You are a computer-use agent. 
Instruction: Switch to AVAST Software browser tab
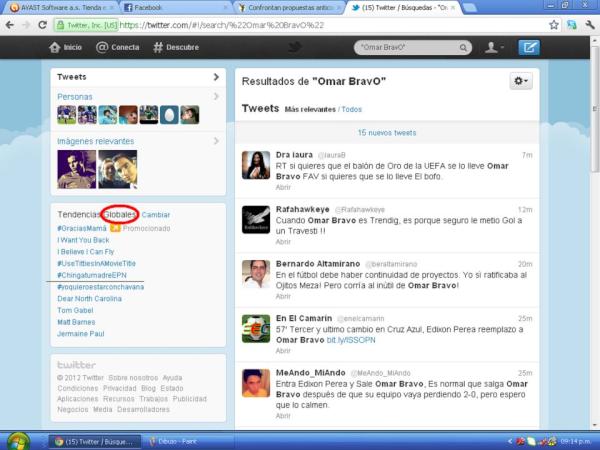pyautogui.click(x=60, y=7)
